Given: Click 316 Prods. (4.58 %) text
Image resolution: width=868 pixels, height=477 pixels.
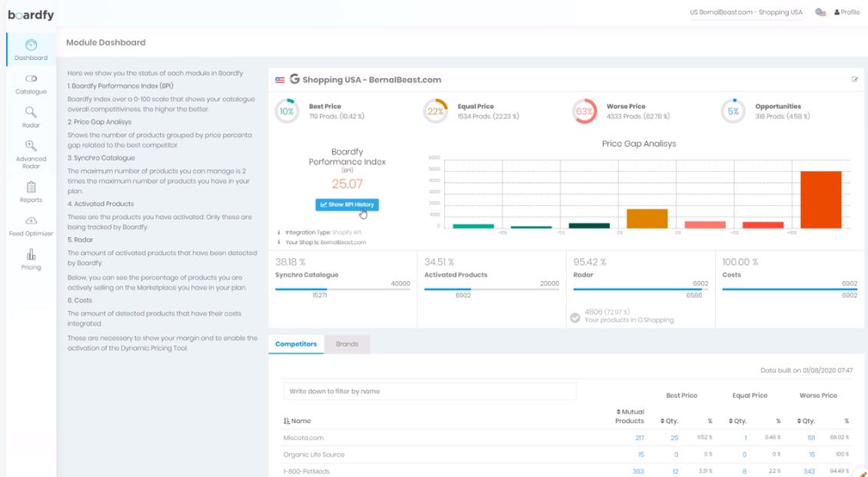Looking at the screenshot, I should 783,116.
